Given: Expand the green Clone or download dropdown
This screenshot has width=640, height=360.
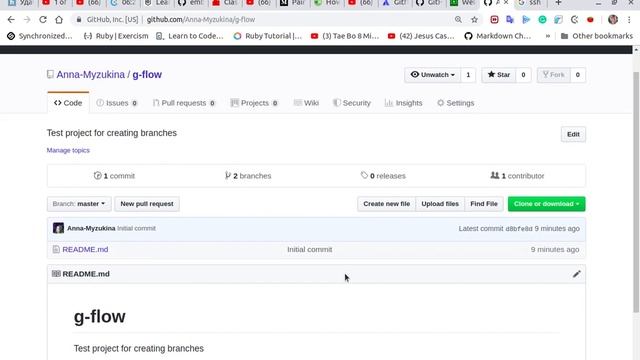Looking at the screenshot, I should point(547,204).
